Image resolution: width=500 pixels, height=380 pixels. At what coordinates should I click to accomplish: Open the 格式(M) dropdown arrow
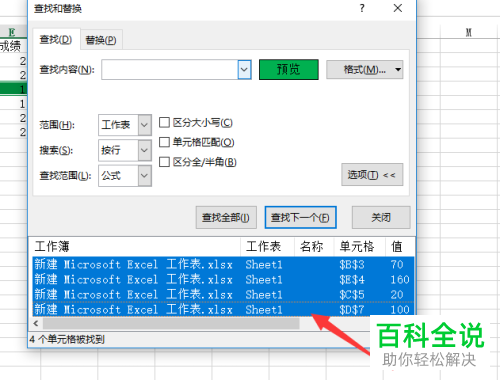pos(398,69)
